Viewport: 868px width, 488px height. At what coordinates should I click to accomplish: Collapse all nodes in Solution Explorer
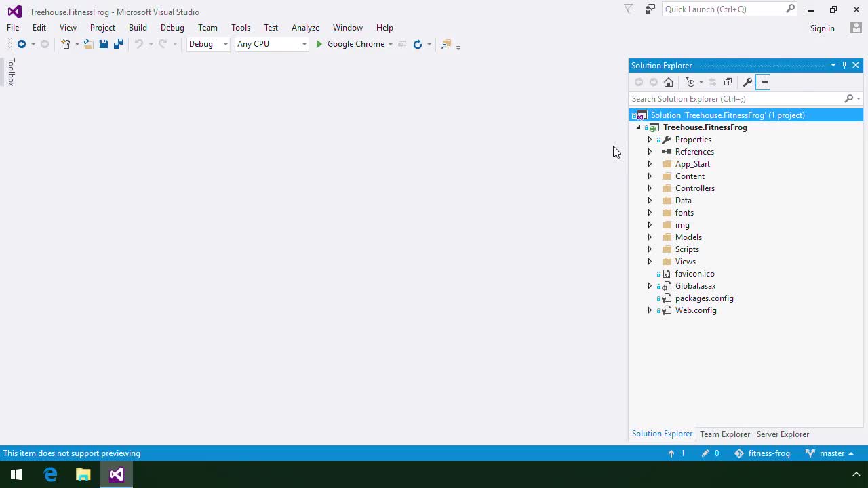coord(728,82)
